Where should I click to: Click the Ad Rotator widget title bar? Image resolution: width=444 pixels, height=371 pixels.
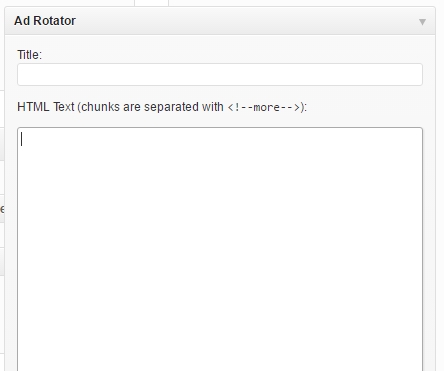coord(220,21)
